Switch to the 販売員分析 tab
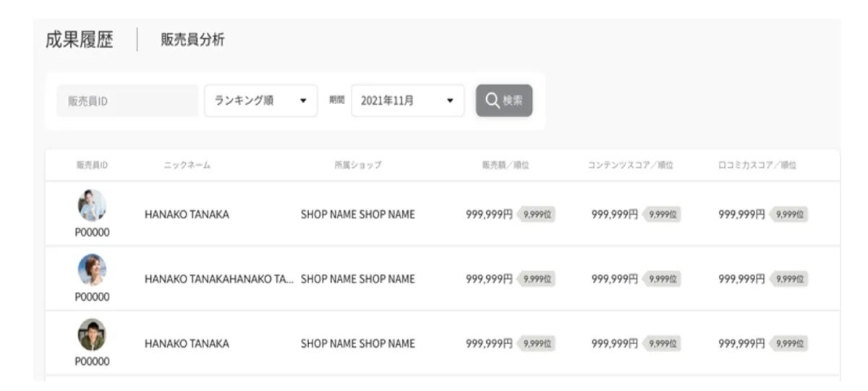 click(x=192, y=40)
